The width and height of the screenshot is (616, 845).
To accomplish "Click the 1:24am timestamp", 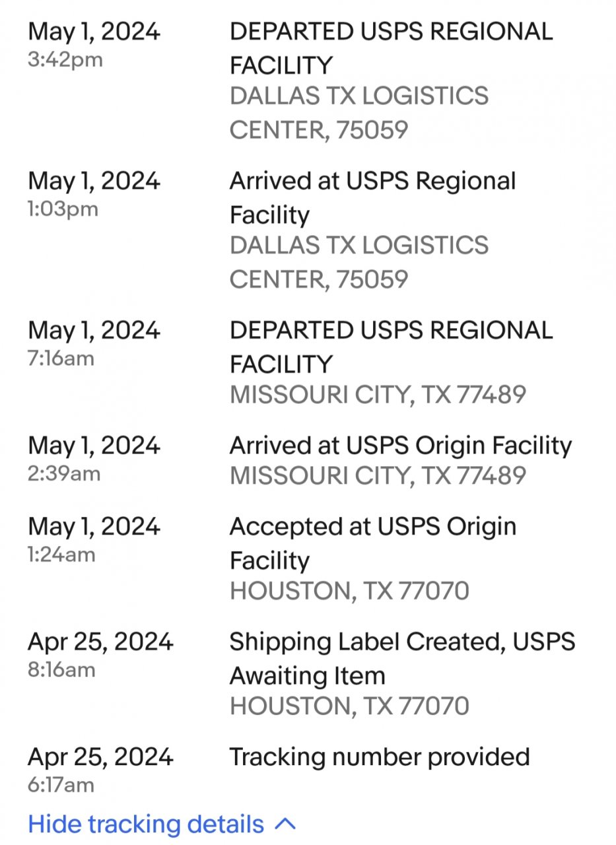I will (61, 555).
